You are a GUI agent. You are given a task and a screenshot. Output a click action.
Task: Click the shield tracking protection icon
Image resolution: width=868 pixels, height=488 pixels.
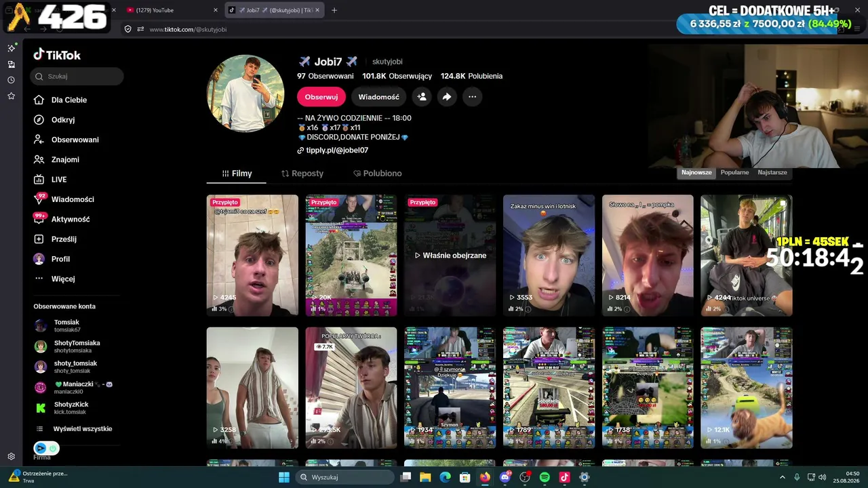coord(127,29)
